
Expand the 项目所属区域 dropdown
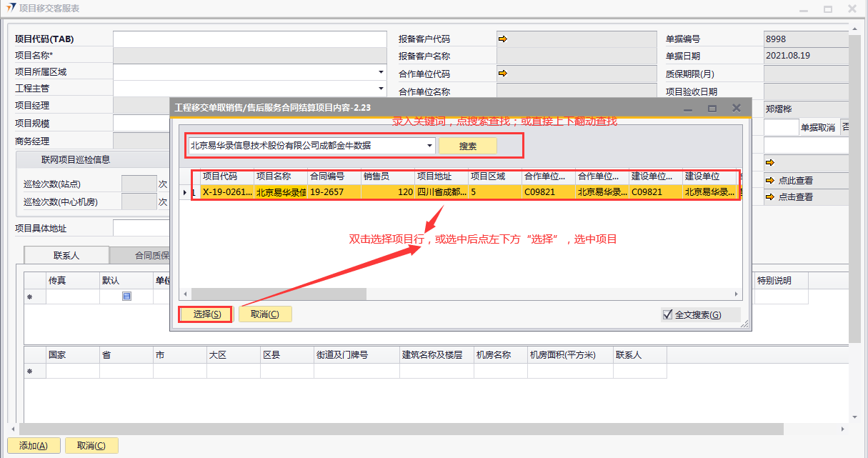click(381, 72)
